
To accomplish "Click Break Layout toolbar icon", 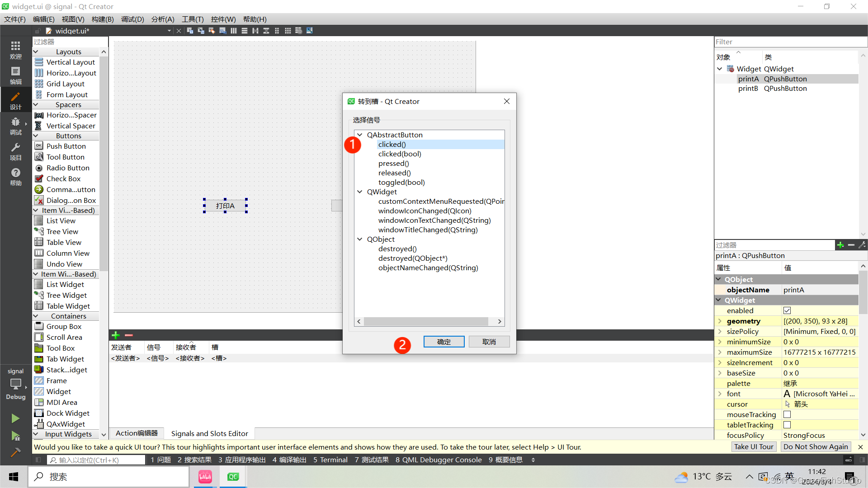I will pyautogui.click(x=299, y=31).
